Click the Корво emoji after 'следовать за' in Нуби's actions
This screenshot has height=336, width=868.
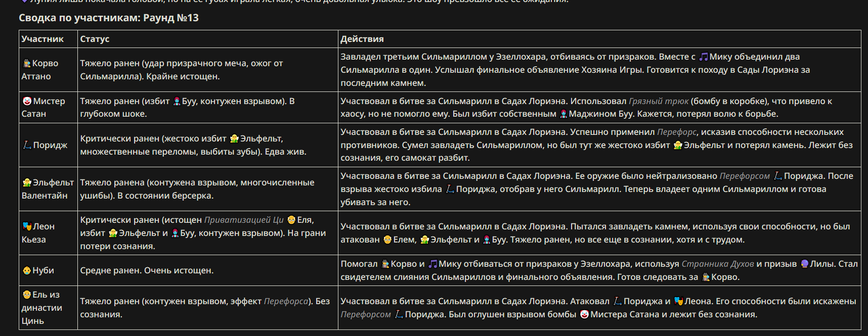(x=706, y=277)
